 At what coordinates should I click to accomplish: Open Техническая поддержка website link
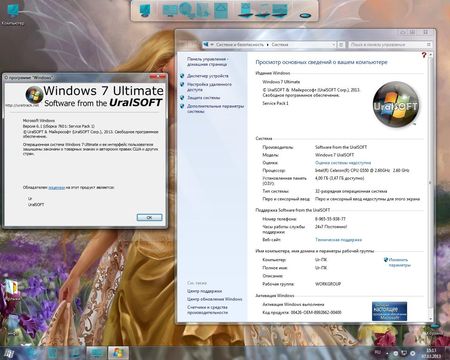click(338, 240)
